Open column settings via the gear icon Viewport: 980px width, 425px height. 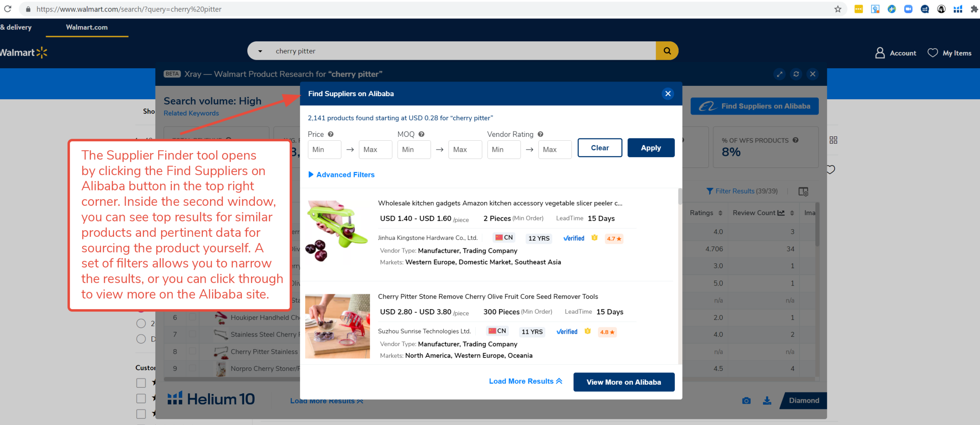804,191
